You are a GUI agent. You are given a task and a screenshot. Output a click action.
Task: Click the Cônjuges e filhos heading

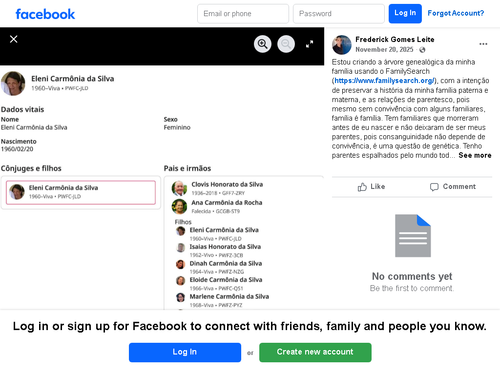[x=31, y=168]
